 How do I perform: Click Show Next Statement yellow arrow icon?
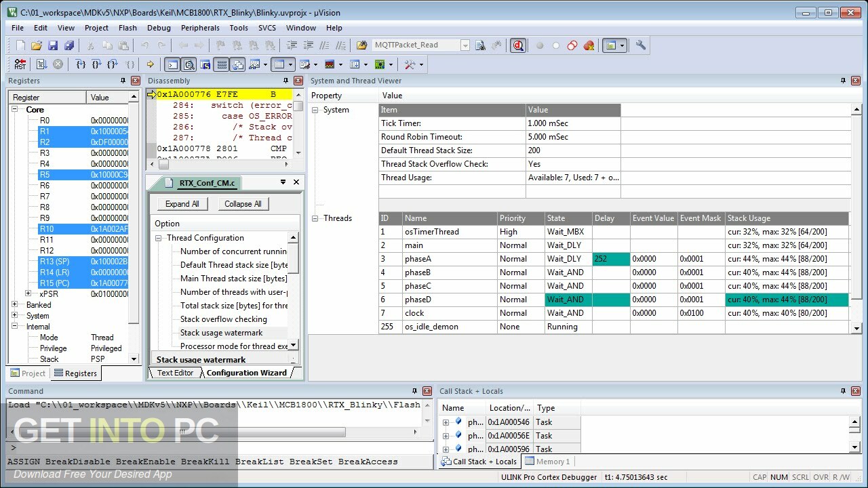click(150, 64)
